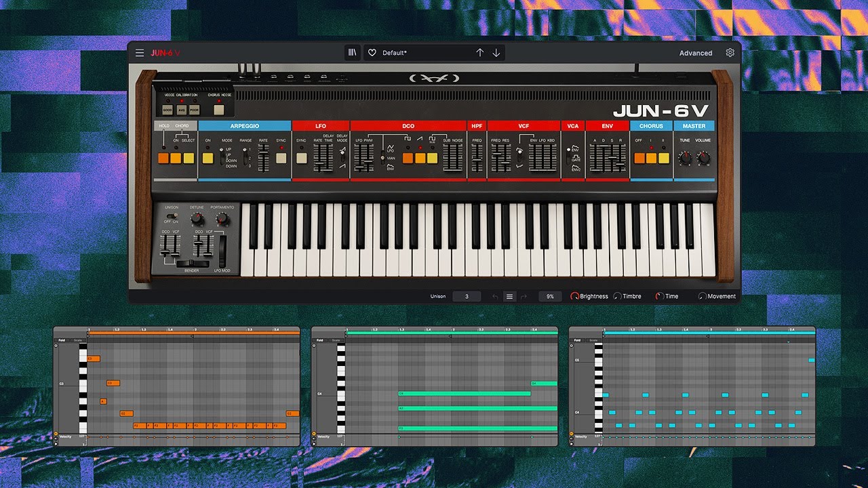The height and width of the screenshot is (488, 868).
Task: Flip the VCF envelope polarity switch
Action: [519, 157]
